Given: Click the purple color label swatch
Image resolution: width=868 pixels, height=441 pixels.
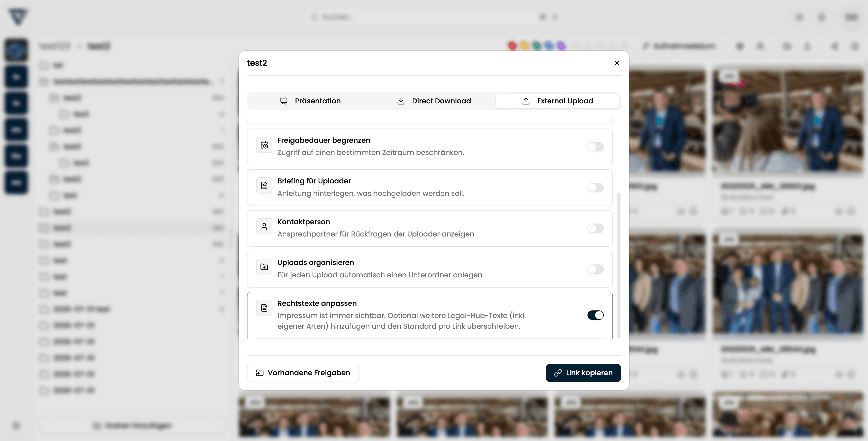Looking at the screenshot, I should click(x=561, y=46).
